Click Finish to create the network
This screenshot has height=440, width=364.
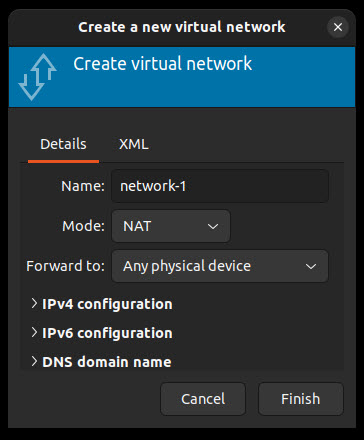point(301,399)
